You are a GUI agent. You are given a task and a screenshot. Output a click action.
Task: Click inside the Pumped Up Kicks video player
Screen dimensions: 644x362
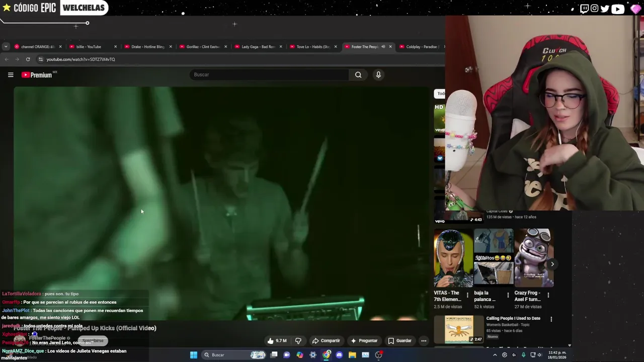pos(221,204)
